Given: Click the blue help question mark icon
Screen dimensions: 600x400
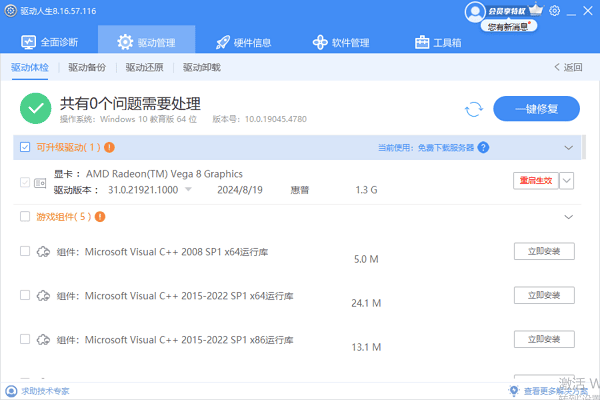Looking at the screenshot, I should 483,148.
